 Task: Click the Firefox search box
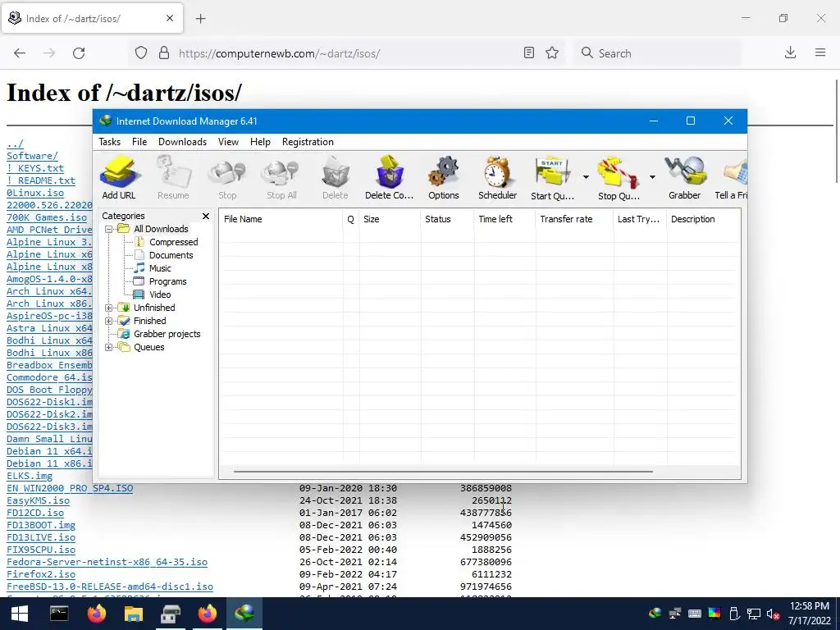[x=659, y=53]
